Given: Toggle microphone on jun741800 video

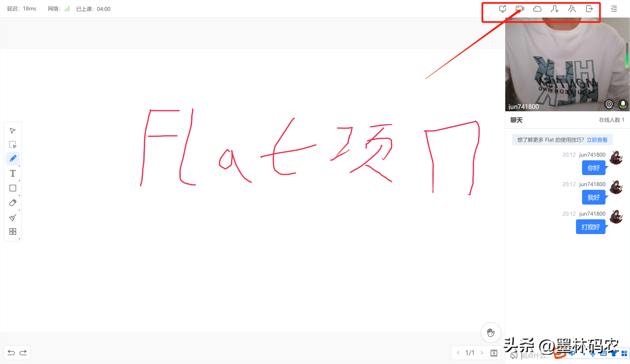Looking at the screenshot, I should coord(623,104).
